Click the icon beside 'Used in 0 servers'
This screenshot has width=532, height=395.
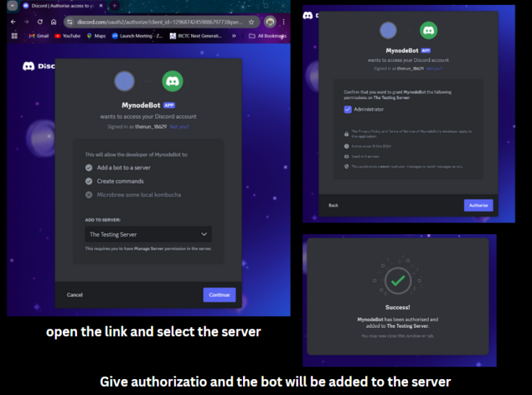coord(346,157)
